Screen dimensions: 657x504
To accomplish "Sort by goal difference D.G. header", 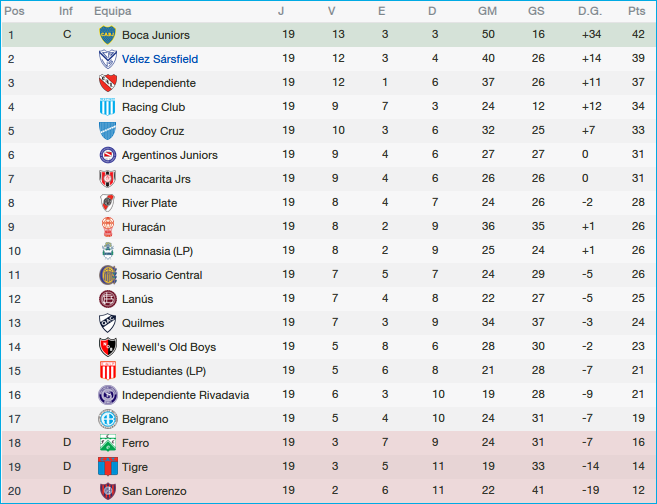I will coord(590,11).
